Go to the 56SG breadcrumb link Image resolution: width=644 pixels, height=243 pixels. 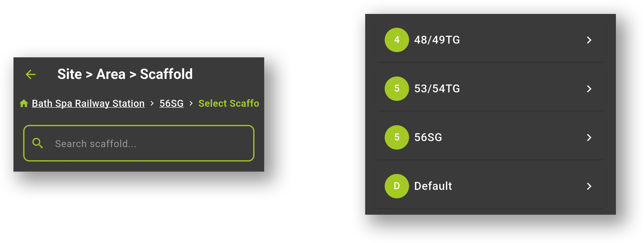[171, 103]
